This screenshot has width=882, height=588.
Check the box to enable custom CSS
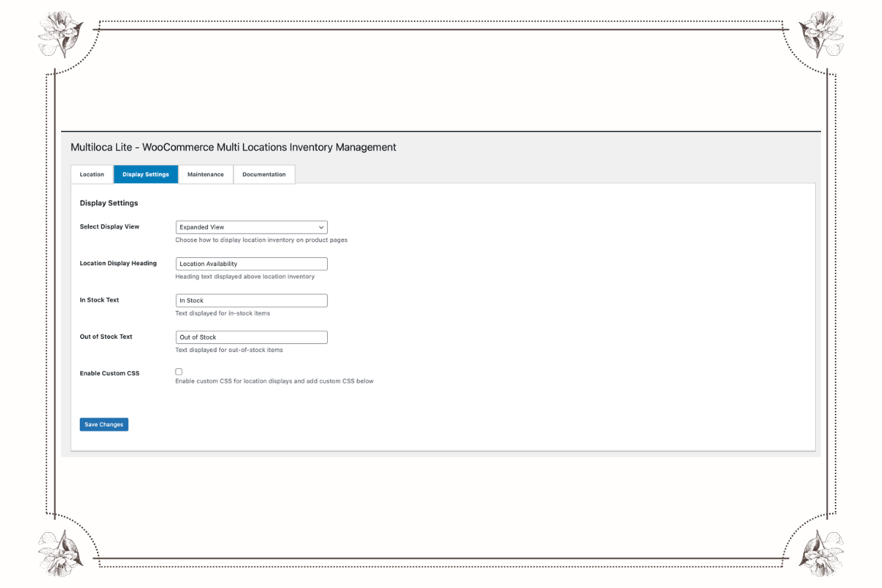click(x=179, y=371)
